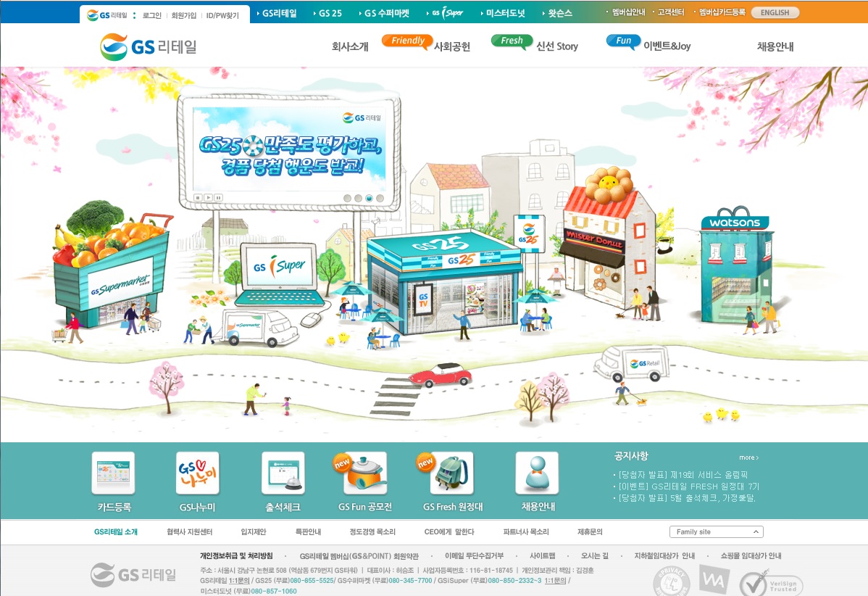Click the ePrivacy seal in the footer
Viewport: 868px width, 596px height.
(672, 581)
